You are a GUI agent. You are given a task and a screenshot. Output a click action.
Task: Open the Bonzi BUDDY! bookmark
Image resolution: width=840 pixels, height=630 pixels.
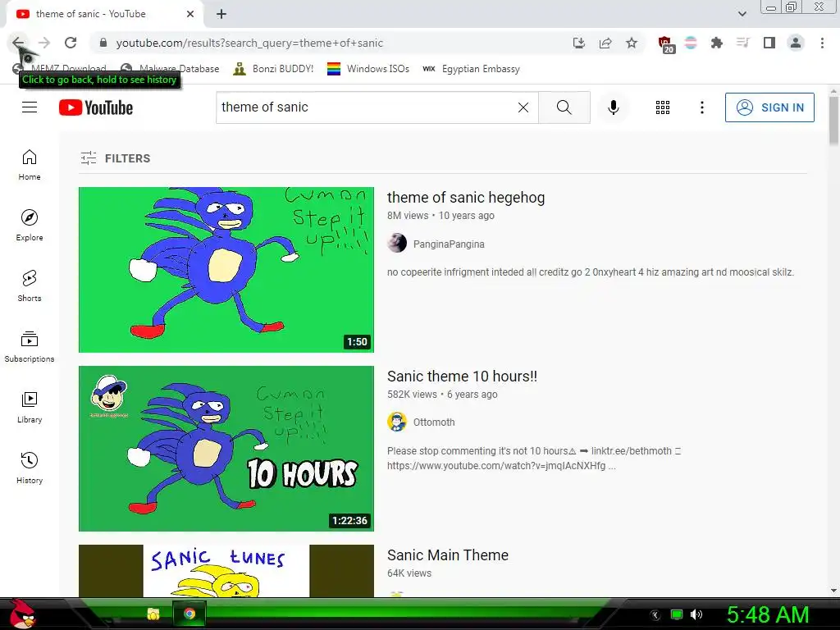(x=274, y=69)
